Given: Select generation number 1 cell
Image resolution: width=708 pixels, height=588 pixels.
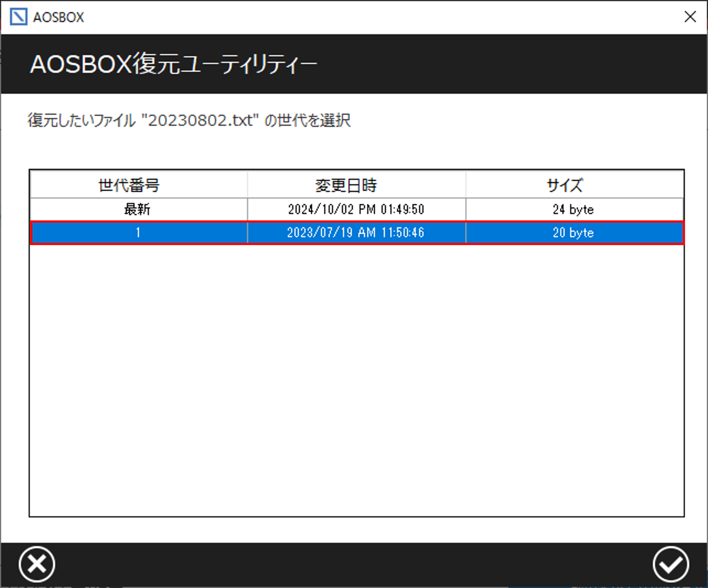Looking at the screenshot, I should point(139,233).
